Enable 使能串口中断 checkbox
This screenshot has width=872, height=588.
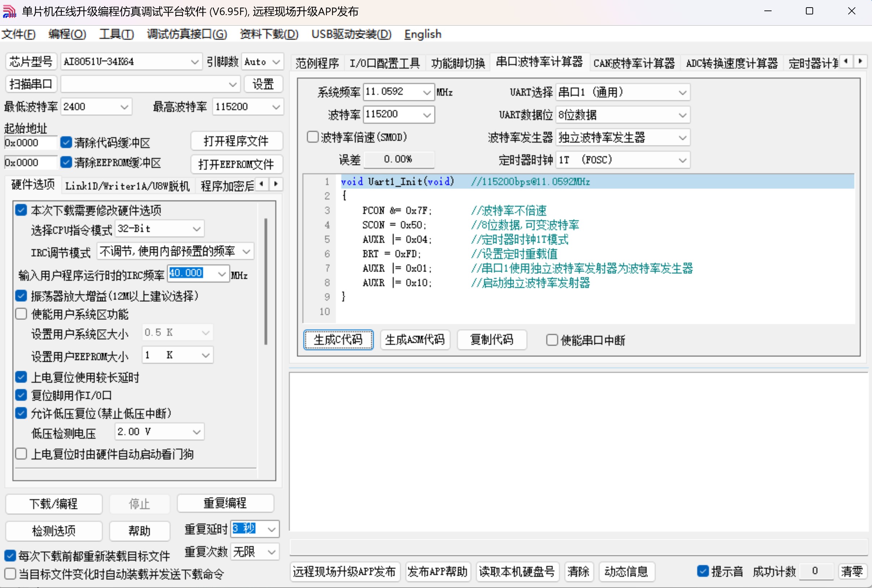pos(552,340)
